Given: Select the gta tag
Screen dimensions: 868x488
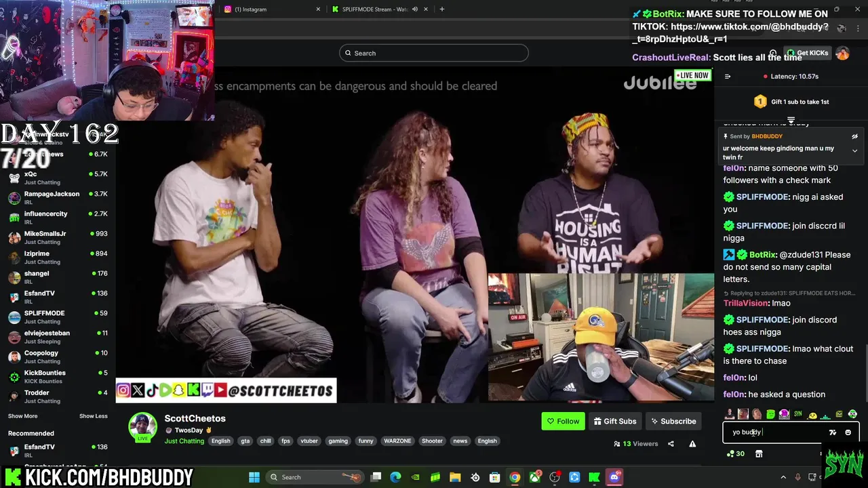Looking at the screenshot, I should [x=245, y=441].
